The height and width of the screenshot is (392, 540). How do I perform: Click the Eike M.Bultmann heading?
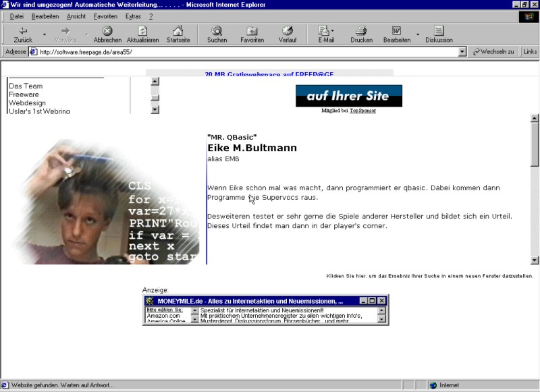[252, 148]
